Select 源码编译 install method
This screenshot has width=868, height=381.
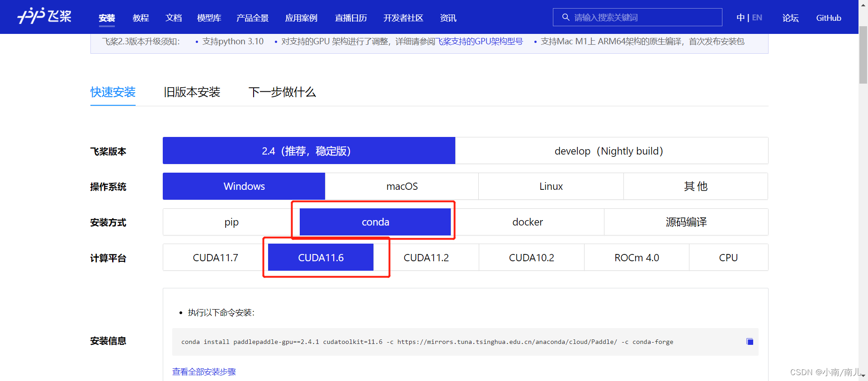[686, 222]
